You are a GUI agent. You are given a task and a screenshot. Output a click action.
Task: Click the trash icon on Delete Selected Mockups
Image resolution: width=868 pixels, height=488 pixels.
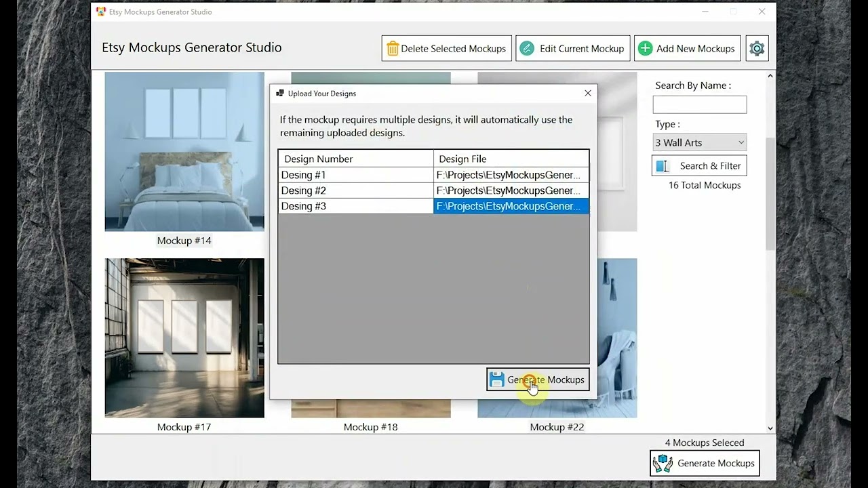click(x=393, y=49)
